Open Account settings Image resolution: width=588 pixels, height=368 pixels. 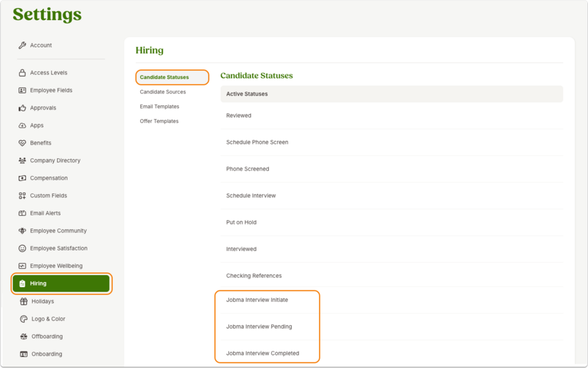41,45
